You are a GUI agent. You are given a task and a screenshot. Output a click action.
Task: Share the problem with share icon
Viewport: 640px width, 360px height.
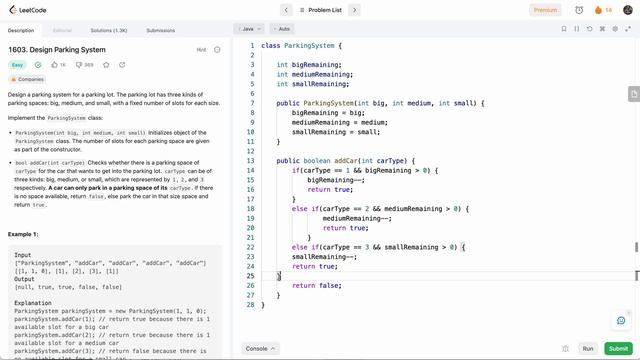(x=122, y=65)
